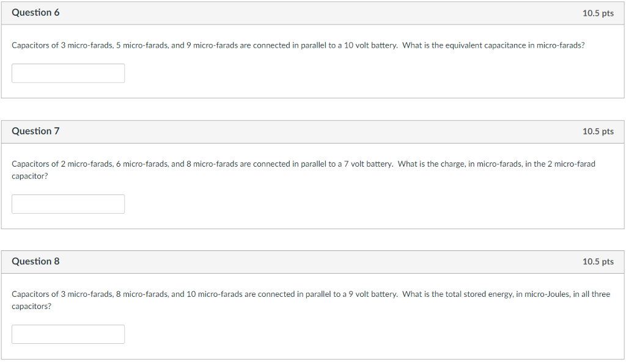Image resolution: width=626 pixels, height=364 pixels.
Task: Click the Question 7 answer input box
Action: point(68,204)
